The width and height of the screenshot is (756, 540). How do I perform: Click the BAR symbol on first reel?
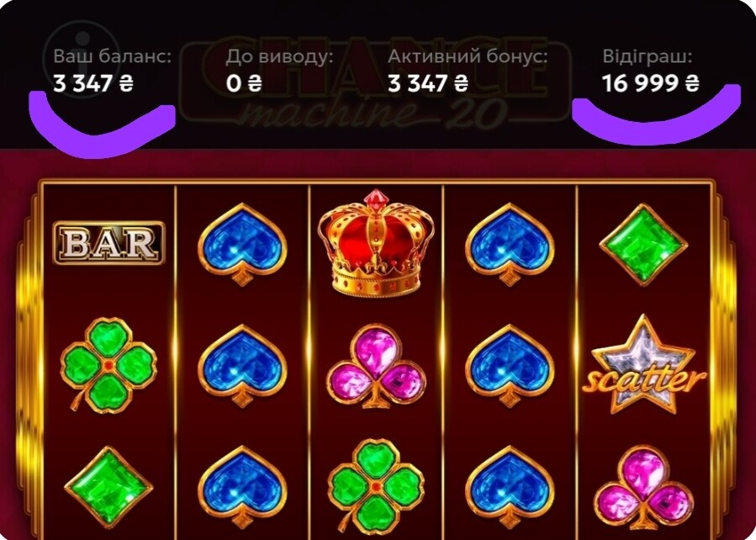pos(109,243)
